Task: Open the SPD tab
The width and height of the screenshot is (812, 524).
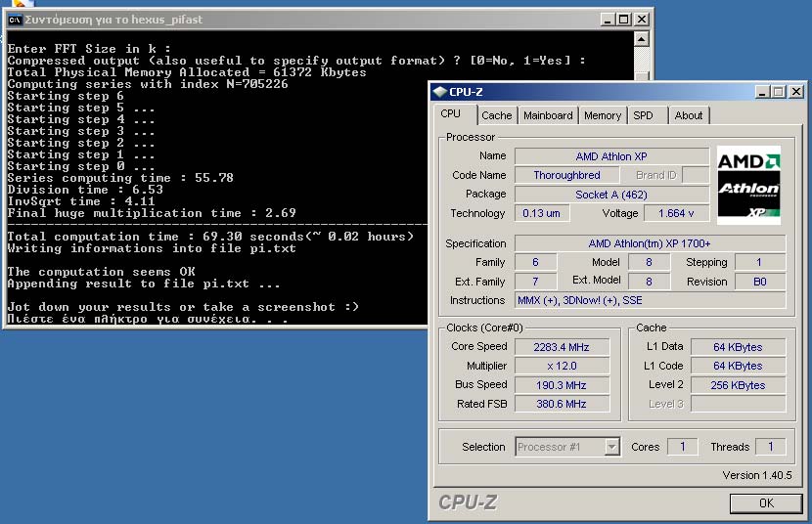Action: (x=643, y=115)
